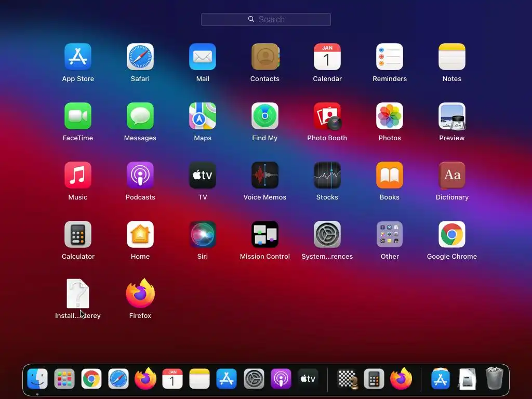Open the Photos app
Viewport: 532px width, 399px height.
pyautogui.click(x=390, y=116)
